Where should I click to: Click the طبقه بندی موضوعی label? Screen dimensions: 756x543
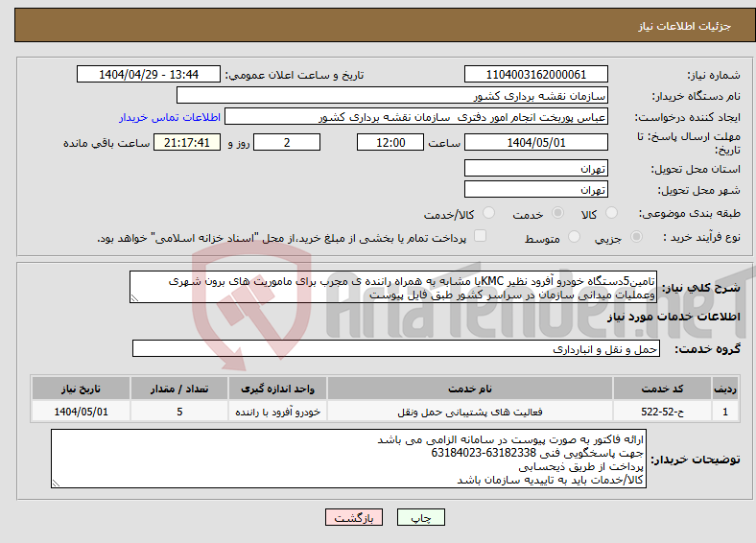pos(690,213)
